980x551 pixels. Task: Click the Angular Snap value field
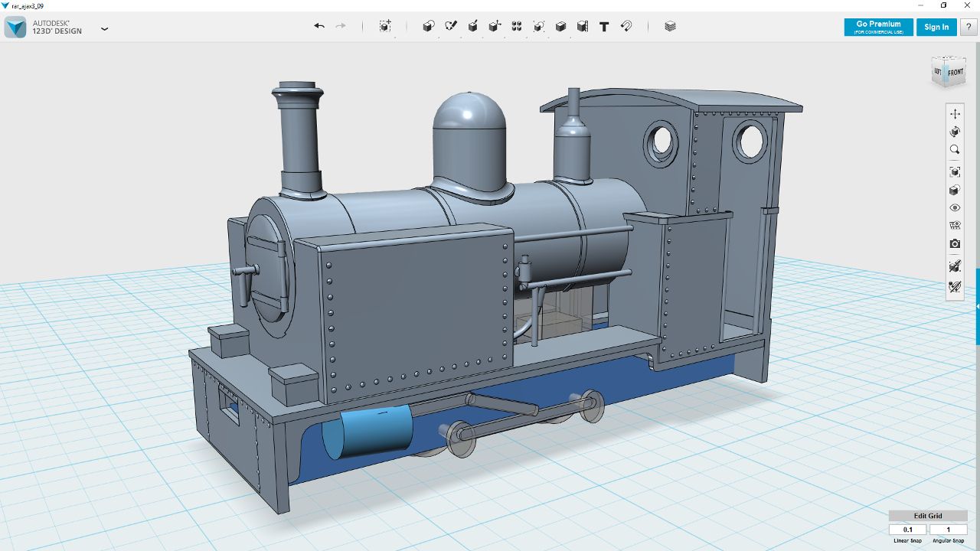click(948, 530)
